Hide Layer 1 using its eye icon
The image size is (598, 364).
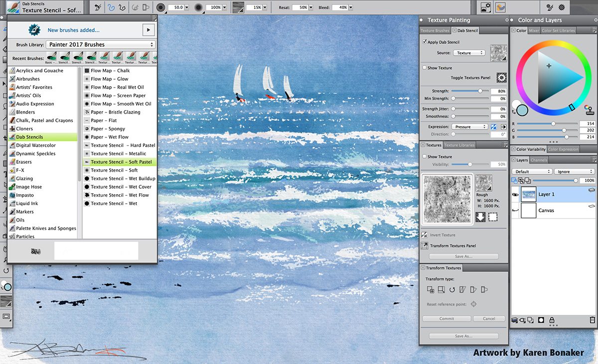pos(515,195)
